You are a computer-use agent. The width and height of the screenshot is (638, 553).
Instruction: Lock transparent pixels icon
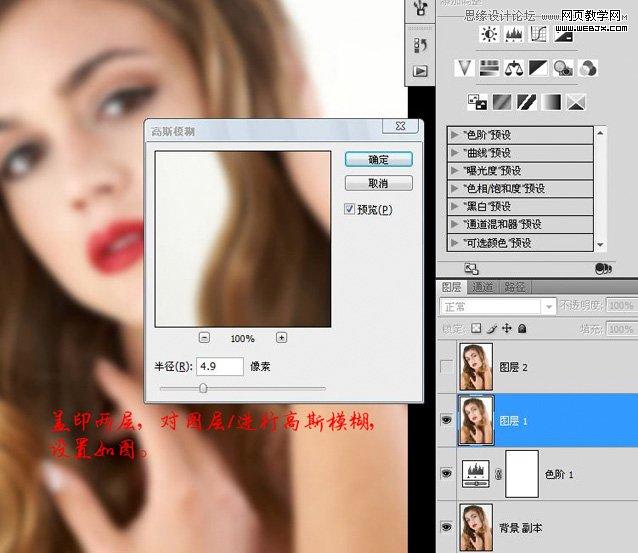pyautogui.click(x=476, y=328)
